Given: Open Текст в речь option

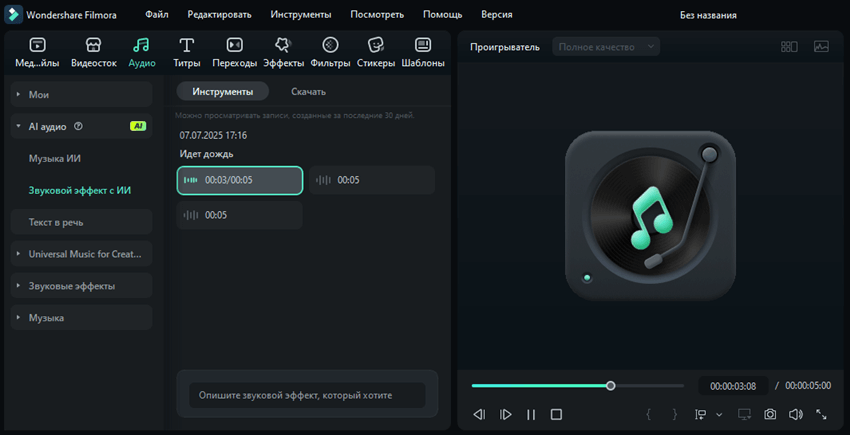Looking at the screenshot, I should coord(81,222).
